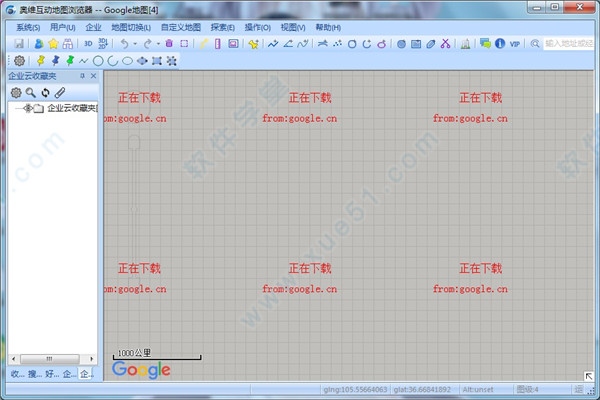Screen dimensions: 600x400
Task: Switch to the 搜... bottom tab
Action: (x=35, y=374)
